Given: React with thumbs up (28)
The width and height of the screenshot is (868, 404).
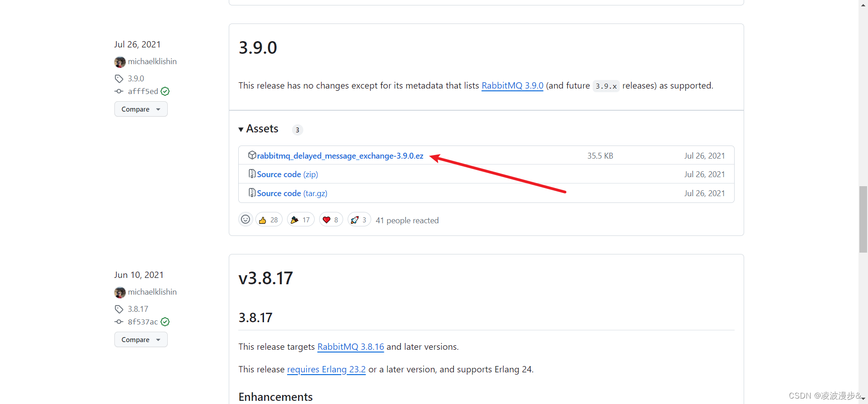Looking at the screenshot, I should click(269, 220).
